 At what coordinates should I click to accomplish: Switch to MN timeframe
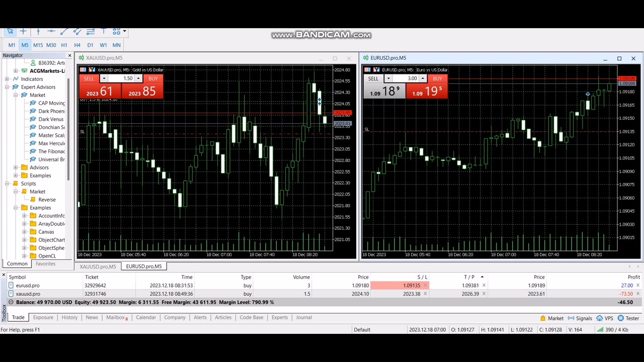(116, 45)
